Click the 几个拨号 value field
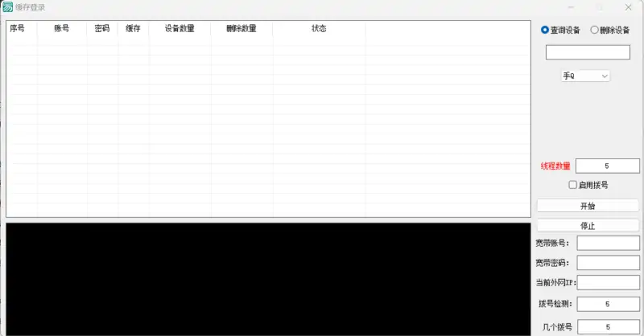 pyautogui.click(x=608, y=327)
